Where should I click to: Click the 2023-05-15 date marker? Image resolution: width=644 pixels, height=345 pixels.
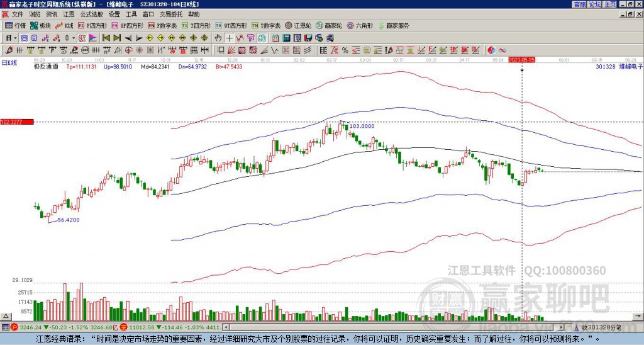[521, 60]
